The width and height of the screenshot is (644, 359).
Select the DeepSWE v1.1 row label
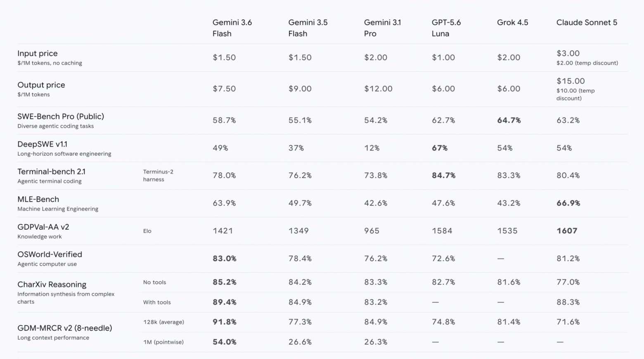(x=42, y=144)
